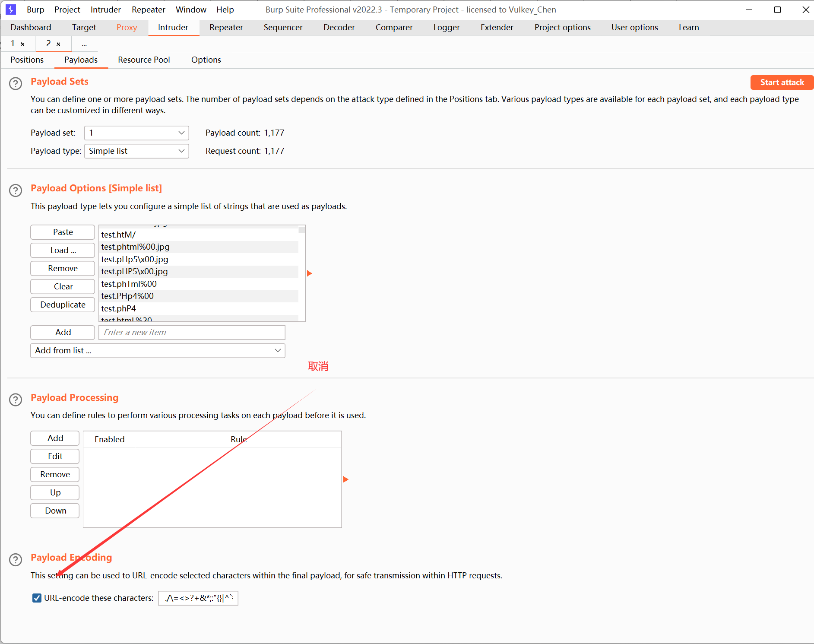814x644 pixels.
Task: Click Remove button in Payload Processing
Action: 55,475
